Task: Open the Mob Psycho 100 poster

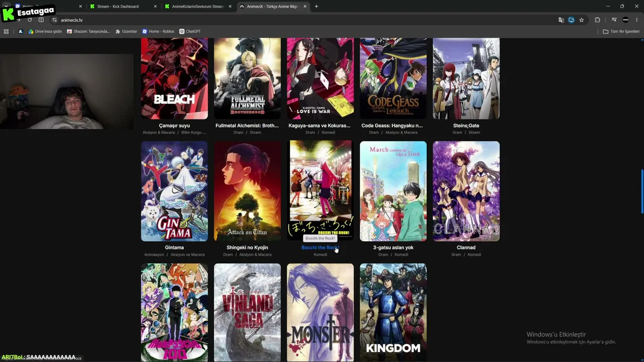Action: 174,312
